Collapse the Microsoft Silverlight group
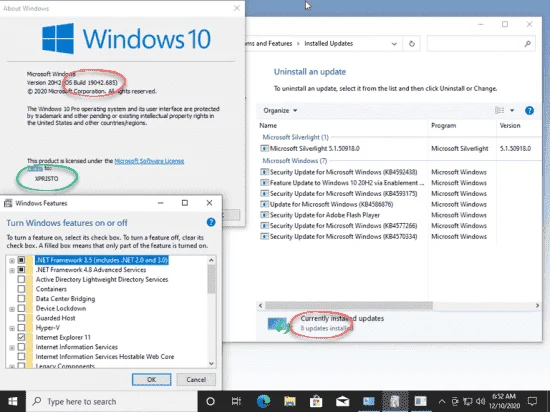Image resolution: width=550 pixels, height=412 pixels. click(295, 137)
